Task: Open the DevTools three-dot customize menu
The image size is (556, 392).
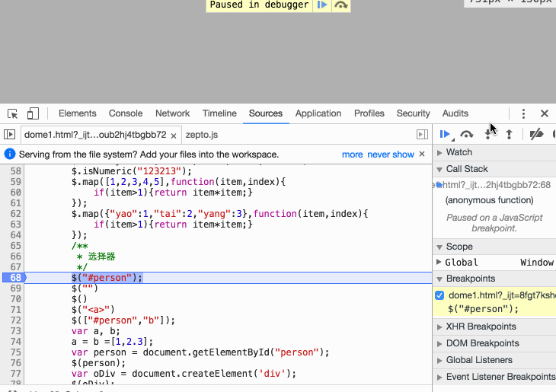Action: tap(523, 113)
